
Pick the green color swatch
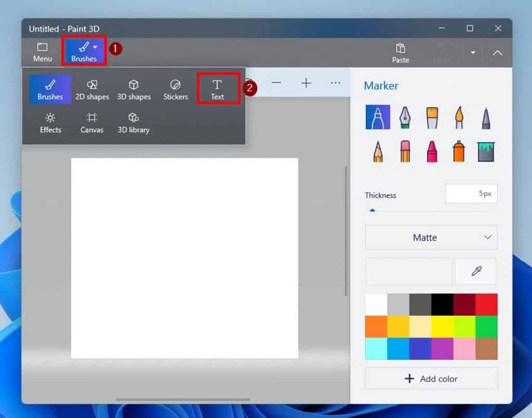point(486,327)
